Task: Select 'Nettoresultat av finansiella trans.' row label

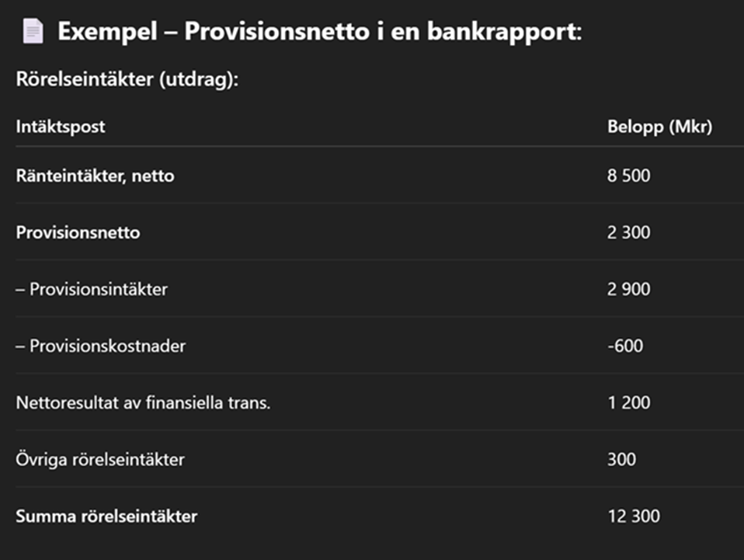Action: (x=143, y=403)
